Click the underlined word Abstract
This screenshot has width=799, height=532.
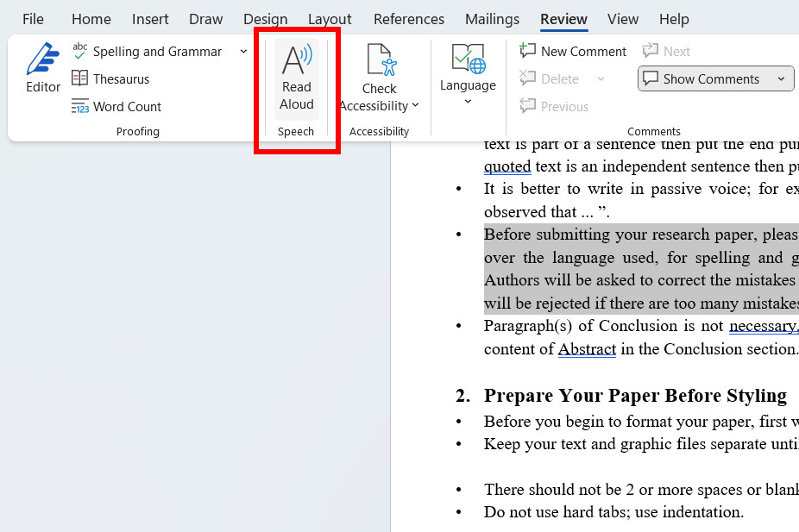(x=586, y=349)
